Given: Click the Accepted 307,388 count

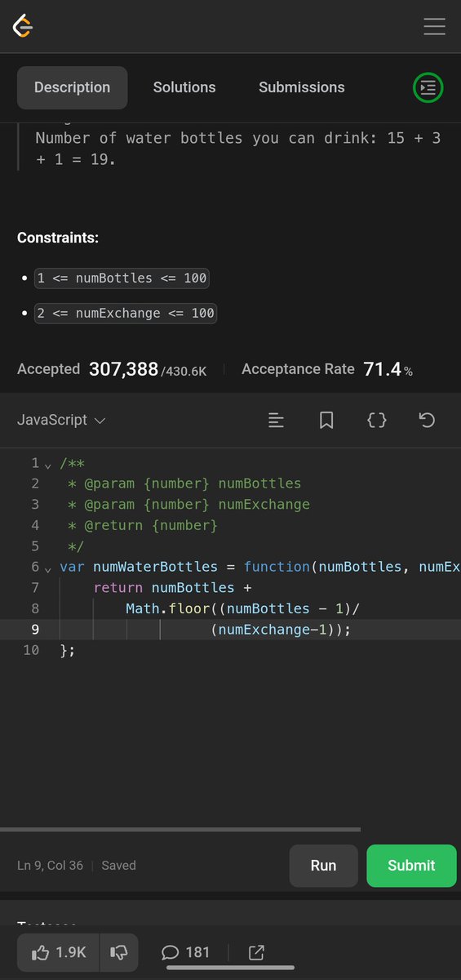Looking at the screenshot, I should 112,369.
